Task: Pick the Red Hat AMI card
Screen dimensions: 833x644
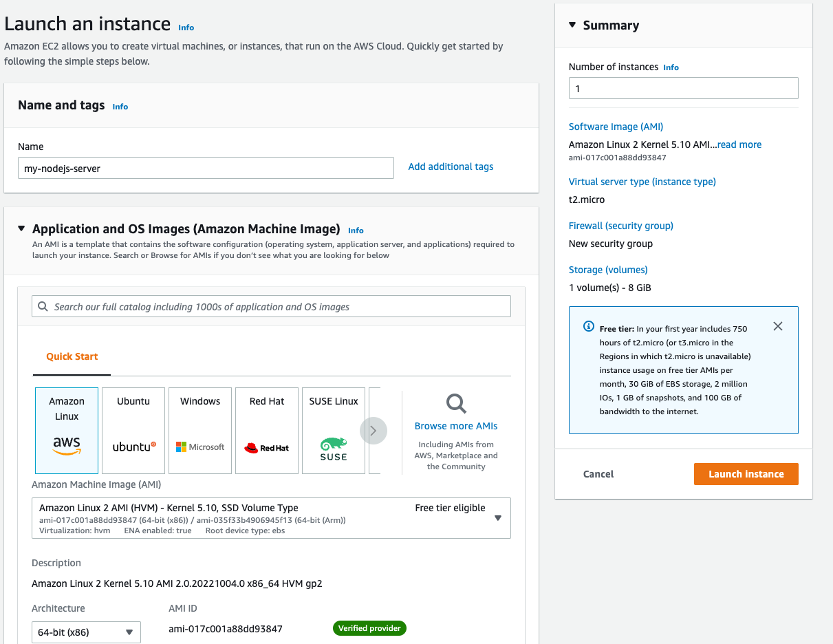Action: click(266, 430)
